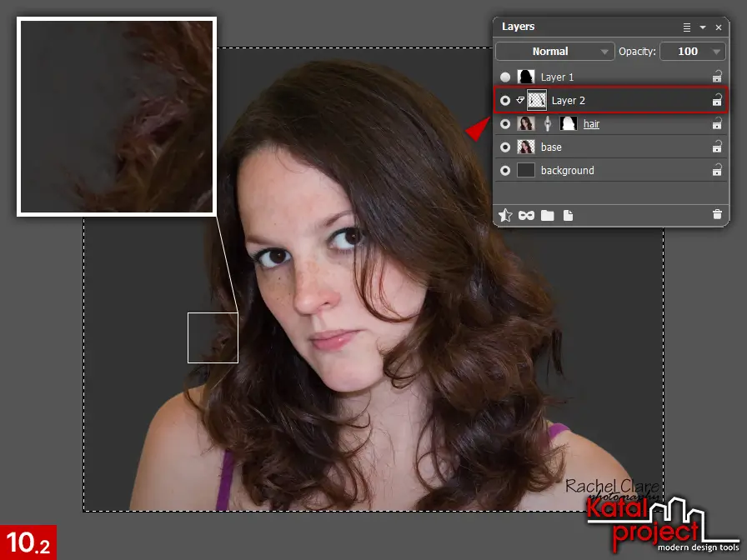This screenshot has width=747, height=560.
Task: Click the Layers panel title
Action: [518, 27]
